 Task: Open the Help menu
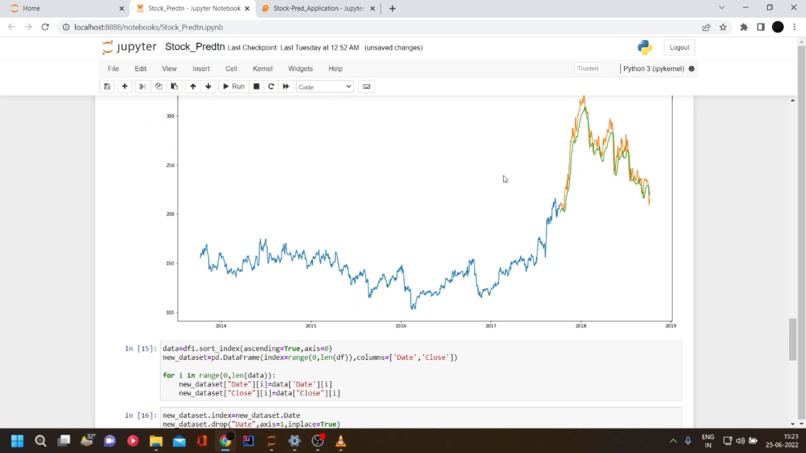pos(335,68)
